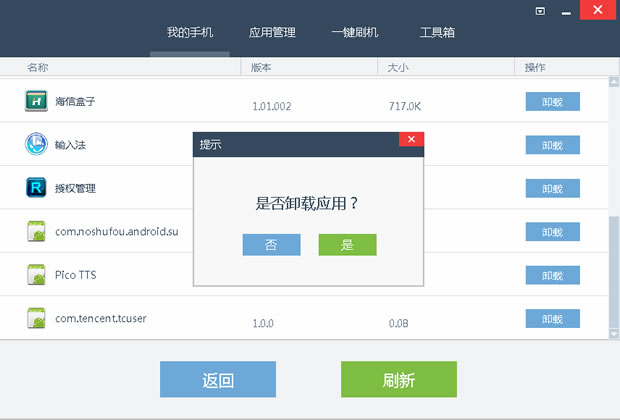Viewport: 620px width, 420px height.
Task: Click the 提示 dialog title
Action: [210, 144]
